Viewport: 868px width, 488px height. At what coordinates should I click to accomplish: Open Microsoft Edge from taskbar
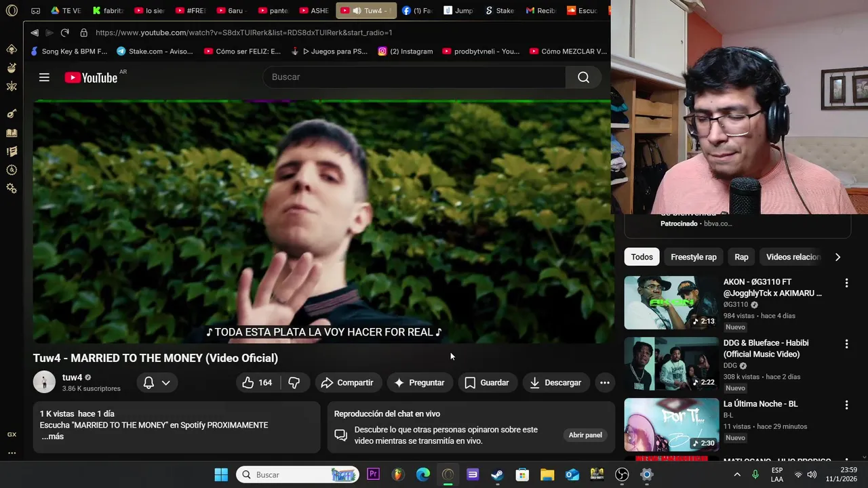pyautogui.click(x=423, y=475)
